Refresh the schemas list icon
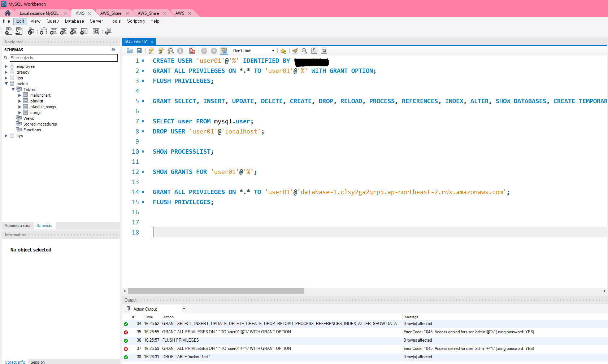The height and width of the screenshot is (364, 608). click(x=113, y=50)
